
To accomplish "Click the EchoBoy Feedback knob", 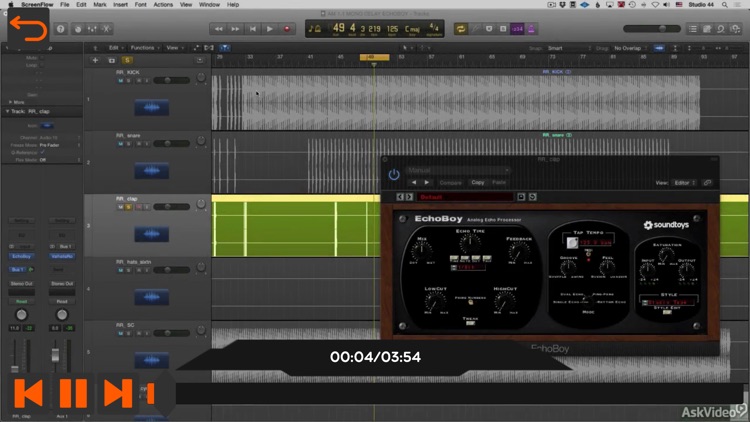I will (518, 251).
